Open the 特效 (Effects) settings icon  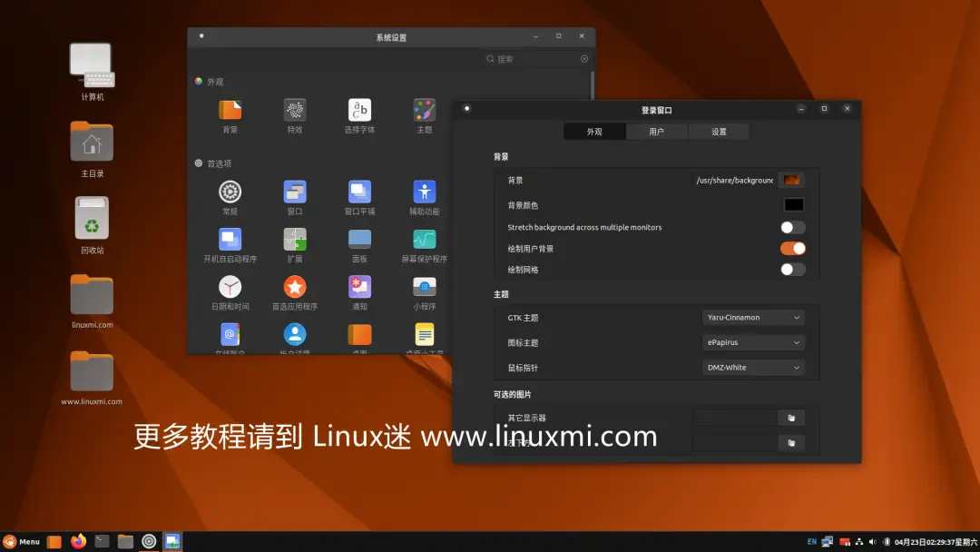(x=294, y=111)
